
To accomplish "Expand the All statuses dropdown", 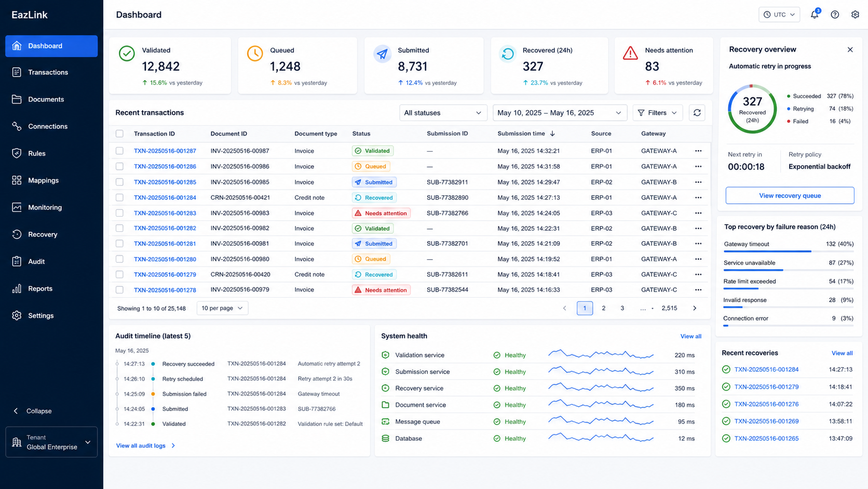I will click(443, 113).
